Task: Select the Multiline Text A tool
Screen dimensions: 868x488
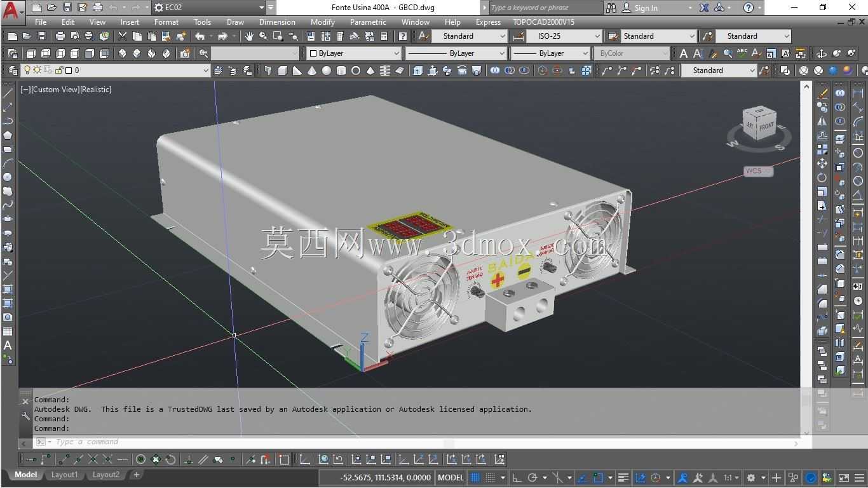Action: [x=8, y=346]
